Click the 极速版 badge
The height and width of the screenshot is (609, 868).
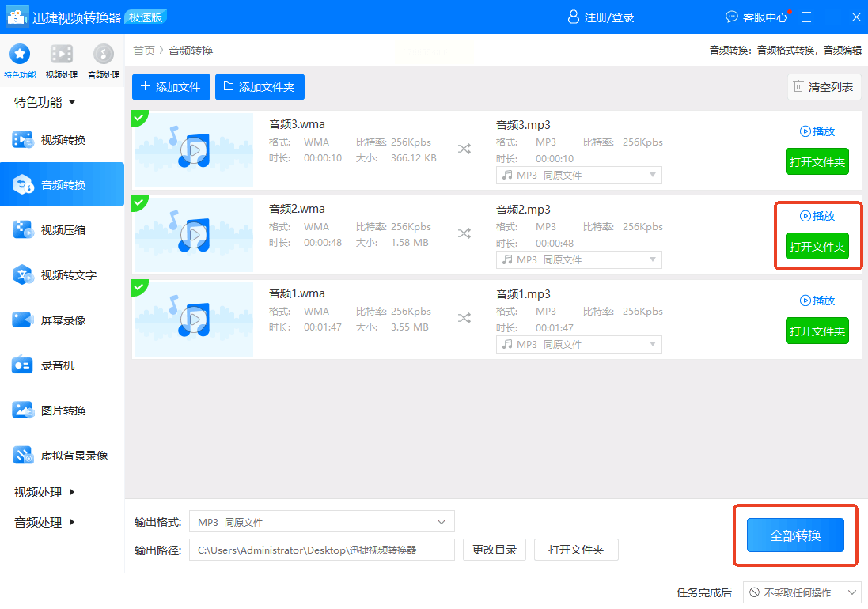146,17
